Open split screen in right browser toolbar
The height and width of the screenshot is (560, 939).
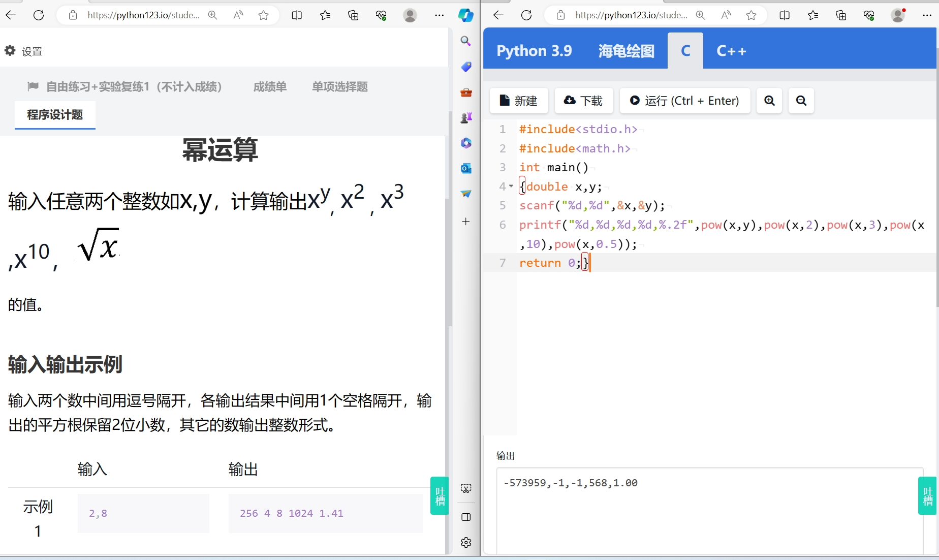point(785,15)
